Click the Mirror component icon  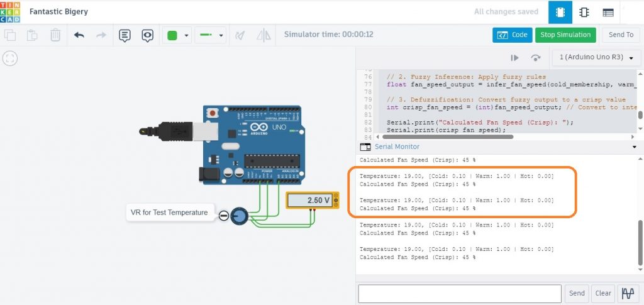[264, 35]
